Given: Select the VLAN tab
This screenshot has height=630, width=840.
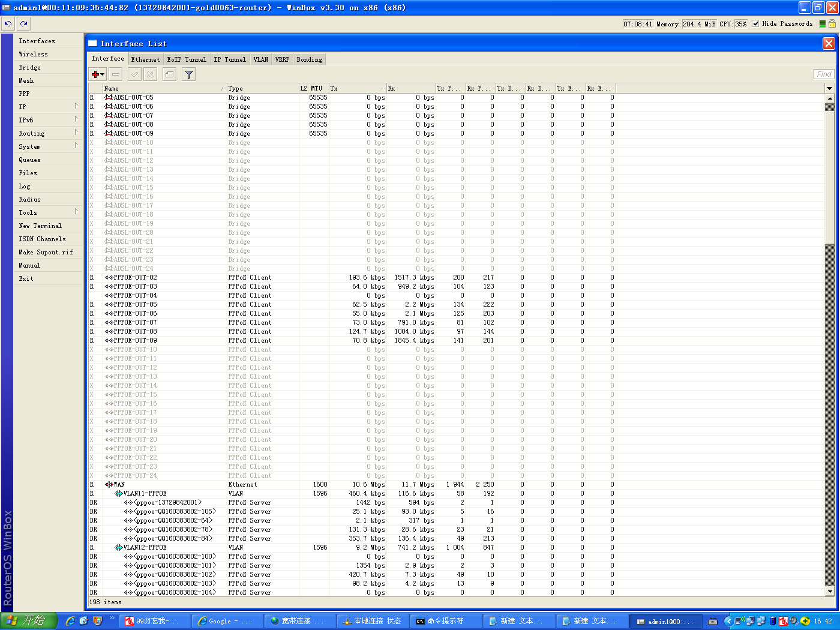Looking at the screenshot, I should 261,59.
